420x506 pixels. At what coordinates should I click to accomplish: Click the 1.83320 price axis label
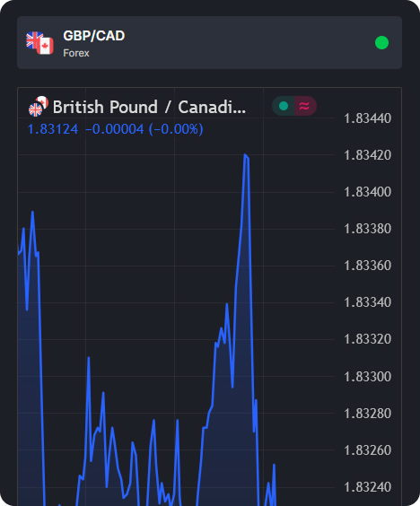pos(367,339)
